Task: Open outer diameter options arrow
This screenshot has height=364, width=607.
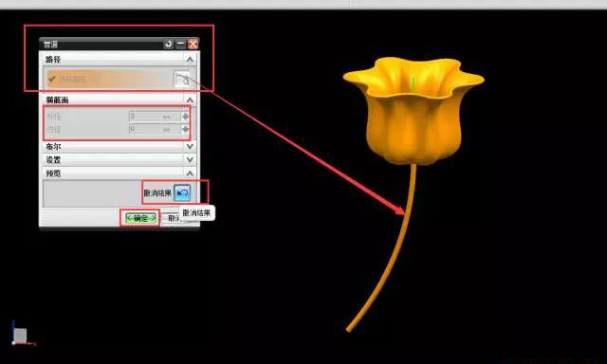Action: coord(186,117)
